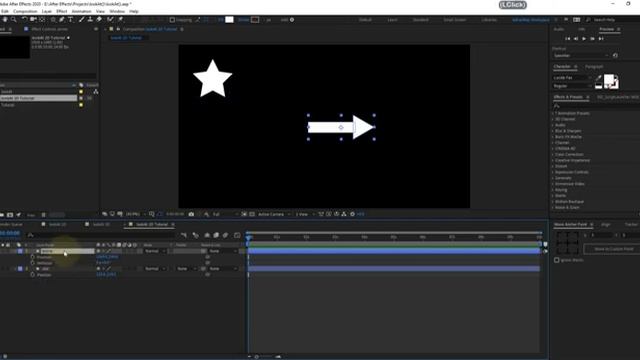This screenshot has width=640, height=360.
Task: Enable the Snapping checkbox
Action: (172, 20)
